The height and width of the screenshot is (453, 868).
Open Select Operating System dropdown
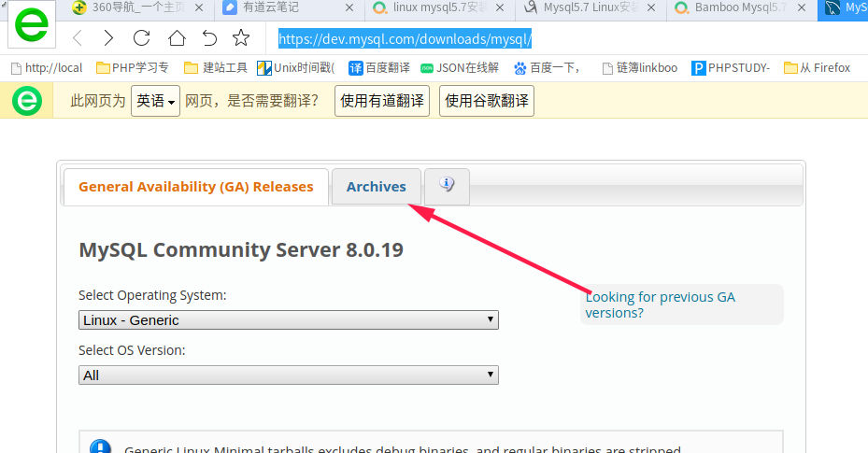pyautogui.click(x=289, y=320)
